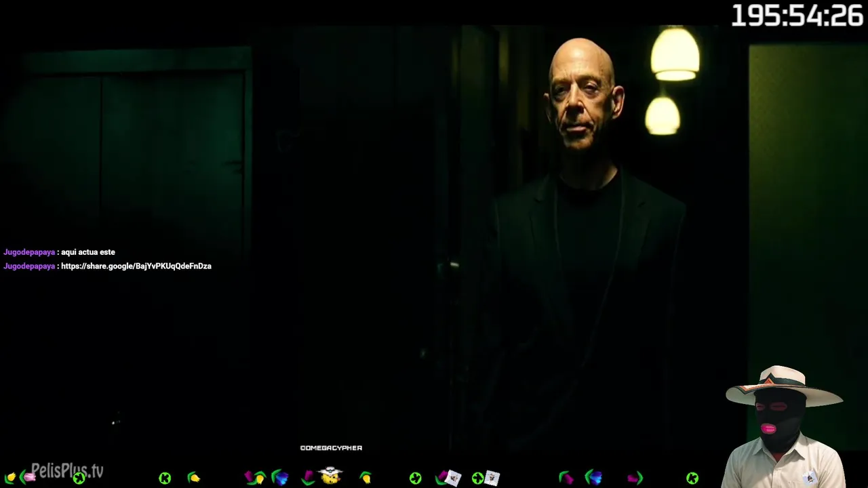The image size is (868, 488).
Task: Click the 195:54:26 stream timer
Action: 797,16
